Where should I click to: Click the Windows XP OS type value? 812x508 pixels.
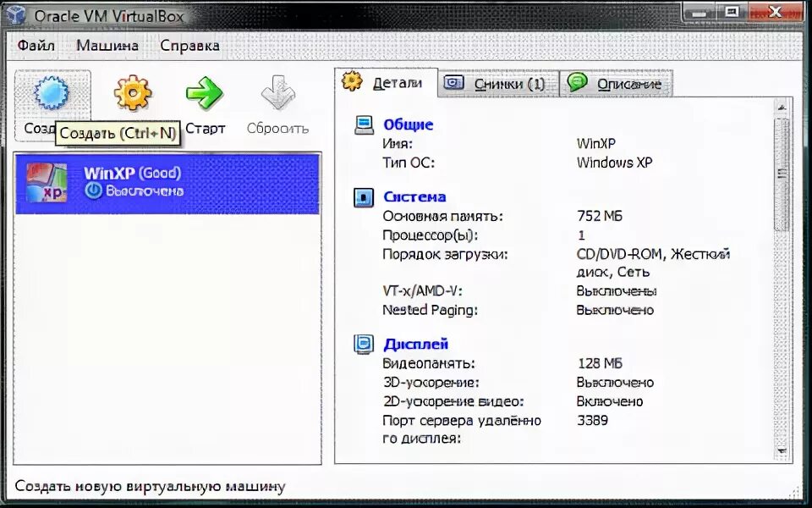coord(615,163)
